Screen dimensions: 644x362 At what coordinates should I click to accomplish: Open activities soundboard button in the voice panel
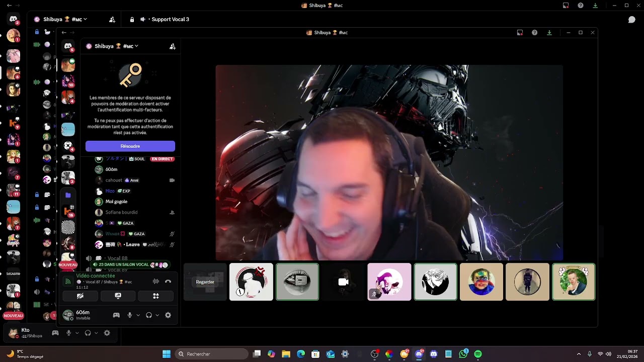click(156, 296)
